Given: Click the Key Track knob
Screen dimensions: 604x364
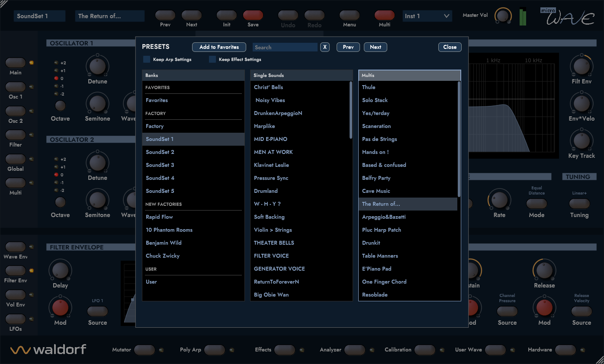Looking at the screenshot, I should point(582,140).
